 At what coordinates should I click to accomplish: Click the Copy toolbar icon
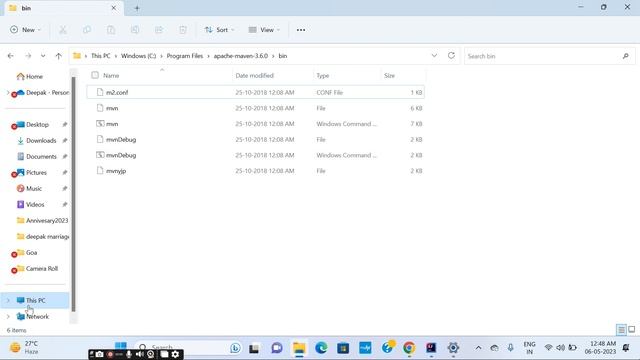pos(87,30)
